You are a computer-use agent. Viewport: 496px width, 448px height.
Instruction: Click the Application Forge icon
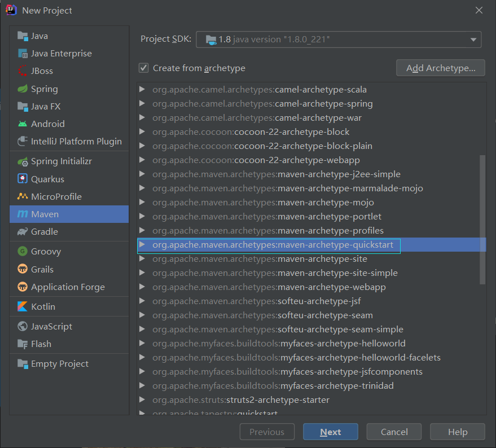coord(23,287)
